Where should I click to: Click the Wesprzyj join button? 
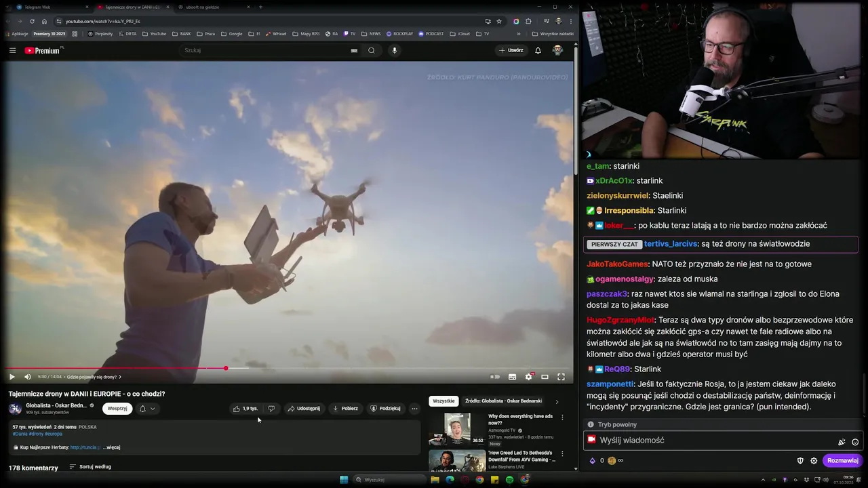[x=117, y=409]
